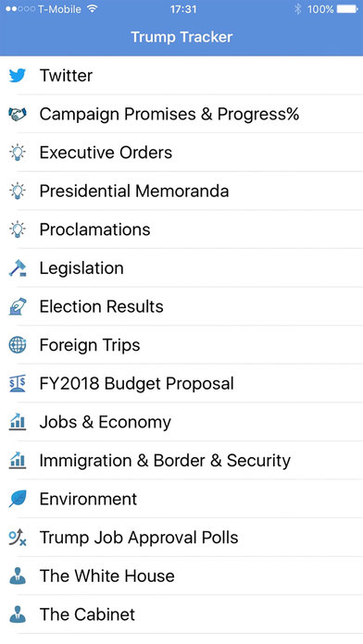
Task: Tap the person icon beside The Cabinet
Action: [x=18, y=614]
